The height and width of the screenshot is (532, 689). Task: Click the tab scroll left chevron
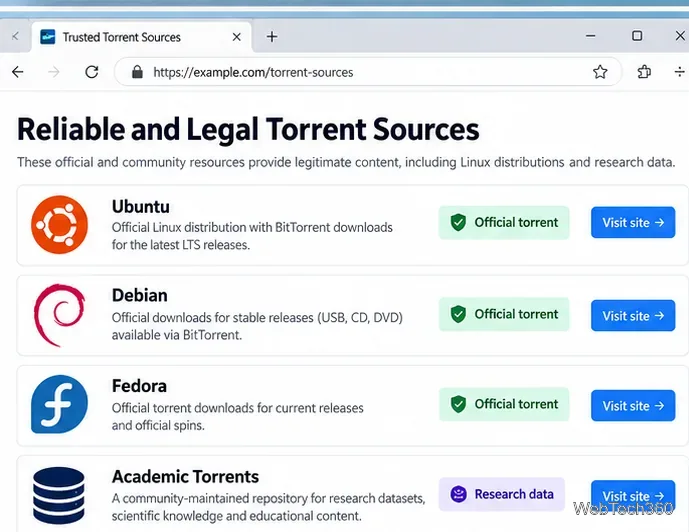15,36
